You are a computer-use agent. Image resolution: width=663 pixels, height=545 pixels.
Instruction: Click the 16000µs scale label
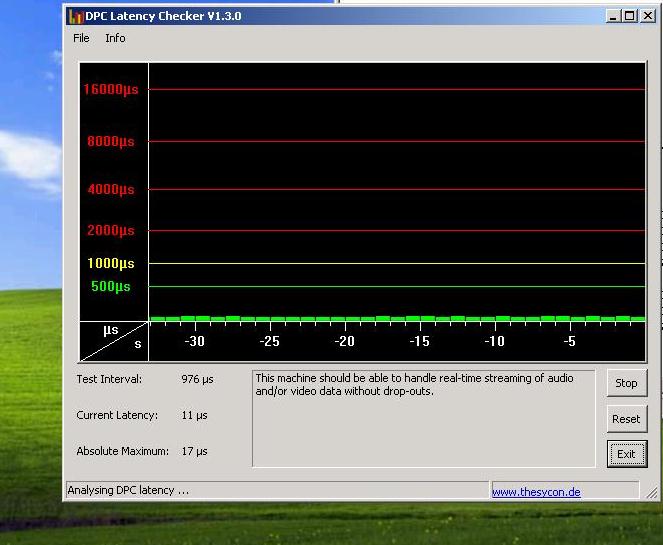click(111, 89)
